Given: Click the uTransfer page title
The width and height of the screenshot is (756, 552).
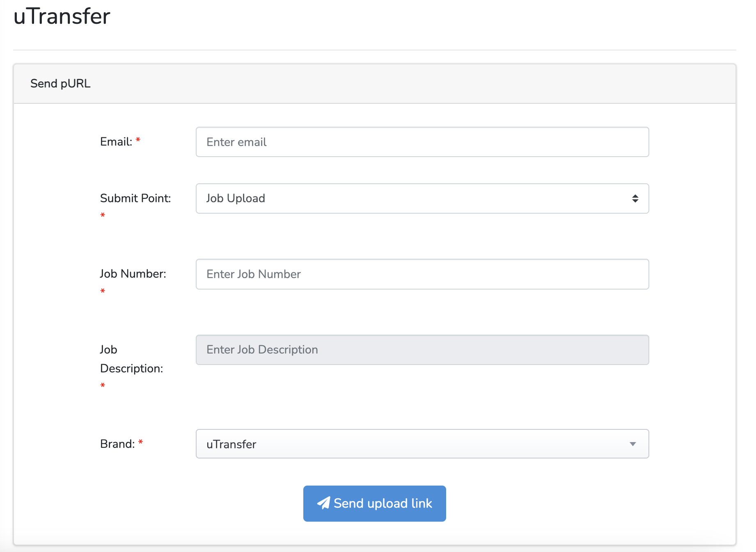Looking at the screenshot, I should tap(62, 16).
